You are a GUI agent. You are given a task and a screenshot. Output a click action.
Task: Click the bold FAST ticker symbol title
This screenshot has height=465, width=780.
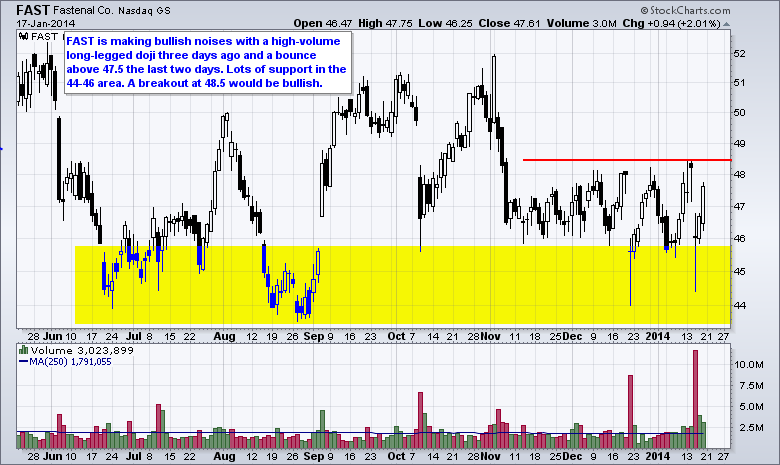point(33,10)
